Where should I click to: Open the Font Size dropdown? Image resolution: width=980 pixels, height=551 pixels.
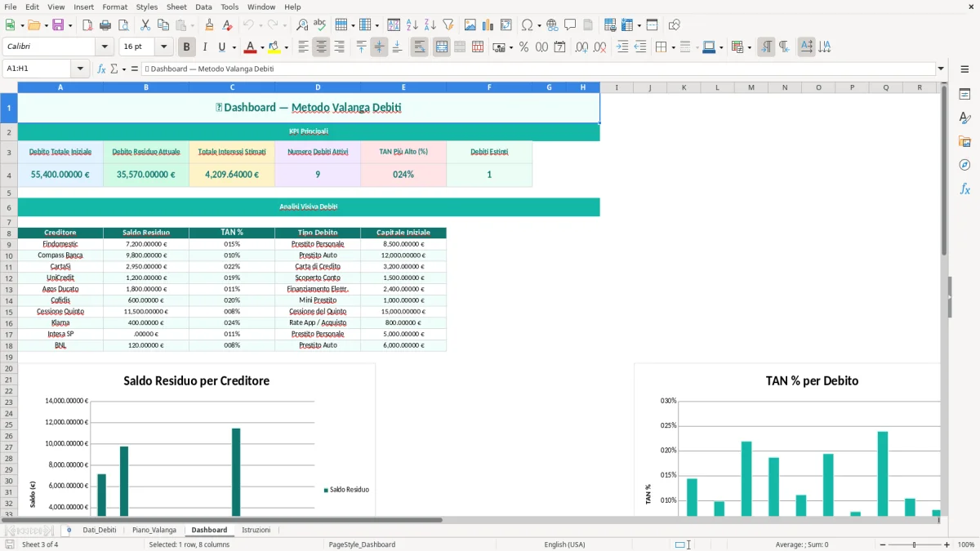163,47
